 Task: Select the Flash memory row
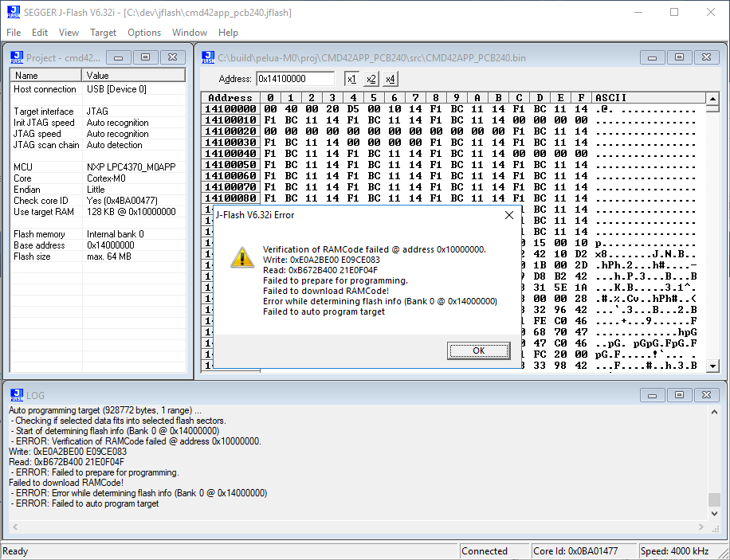[x=98, y=234]
